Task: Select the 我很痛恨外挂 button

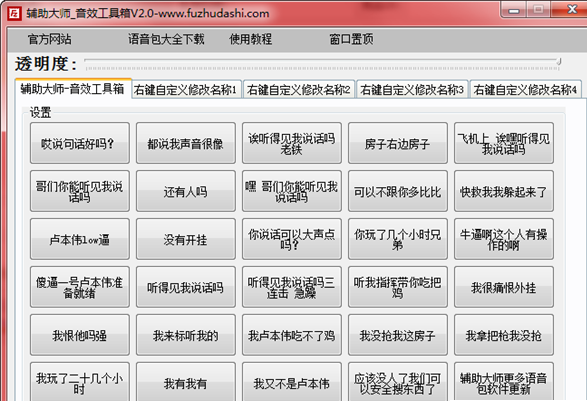Action: pos(504,287)
